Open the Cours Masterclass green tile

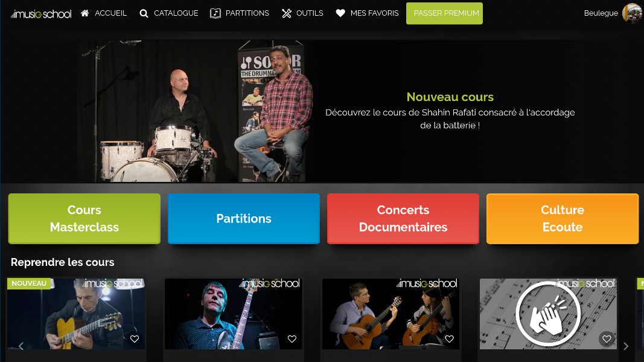click(x=84, y=218)
